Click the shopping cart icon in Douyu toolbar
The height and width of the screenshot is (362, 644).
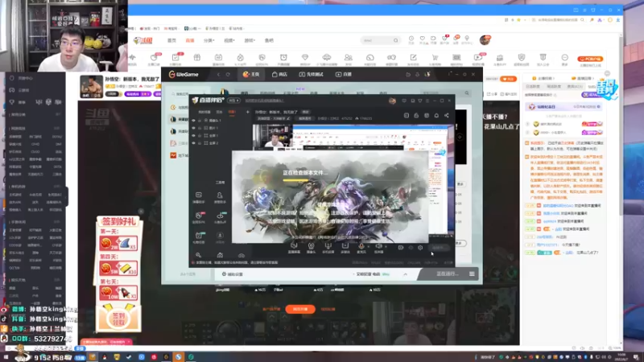tap(435, 59)
